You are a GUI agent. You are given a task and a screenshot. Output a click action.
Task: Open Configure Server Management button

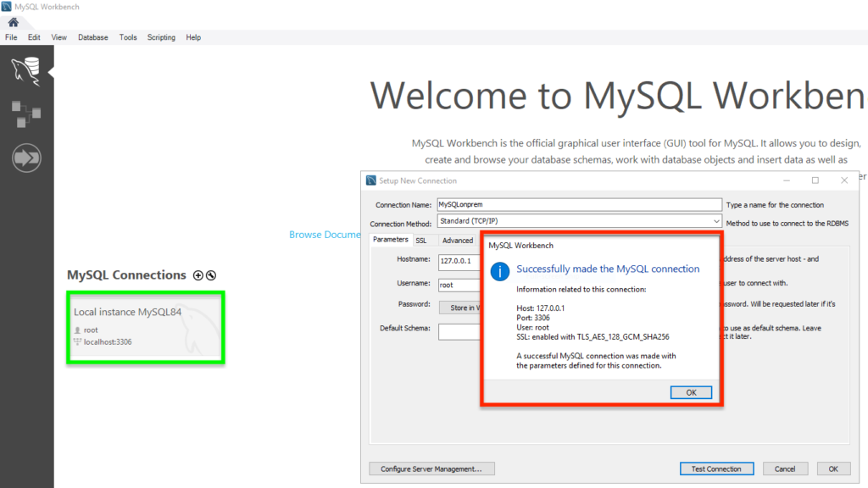[x=431, y=469]
